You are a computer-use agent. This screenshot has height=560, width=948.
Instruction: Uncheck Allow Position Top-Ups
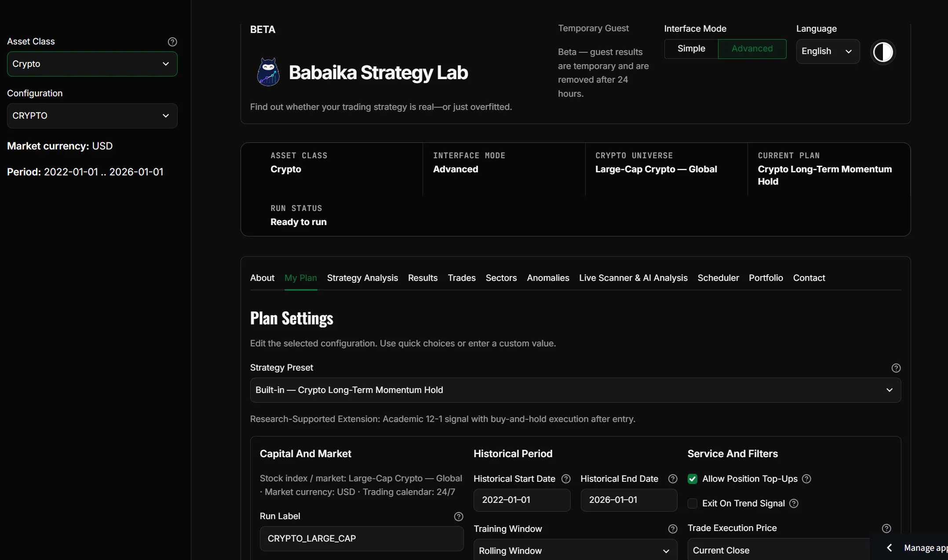point(693,479)
